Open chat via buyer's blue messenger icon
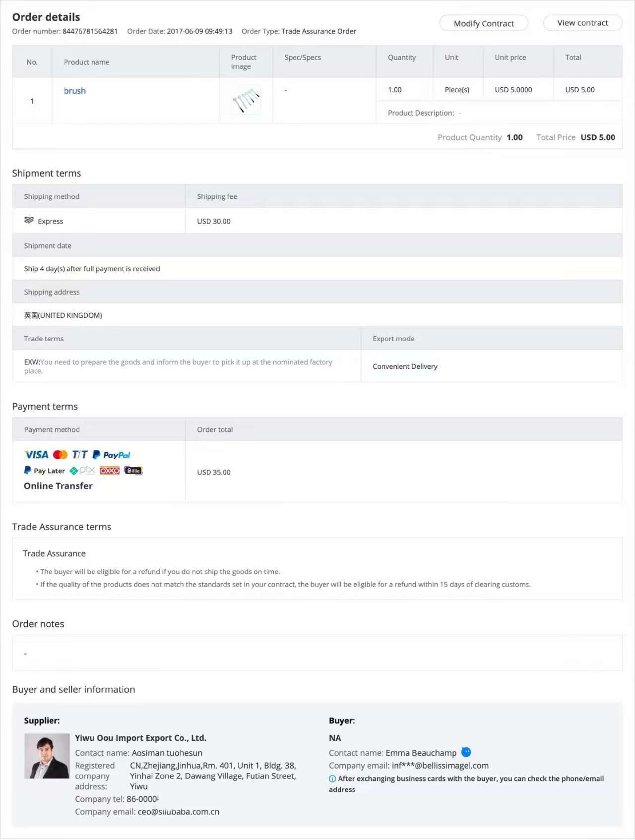This screenshot has width=635, height=840. 466,752
